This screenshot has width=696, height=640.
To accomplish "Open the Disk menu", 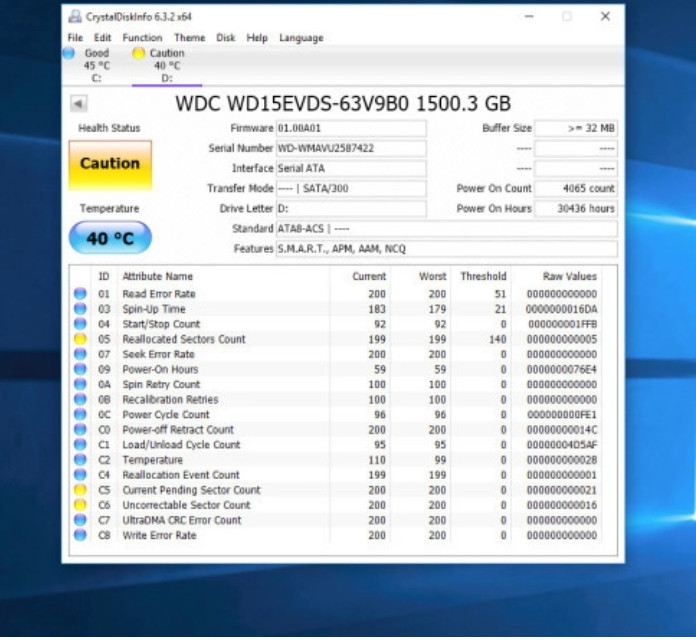I will pyautogui.click(x=226, y=38).
